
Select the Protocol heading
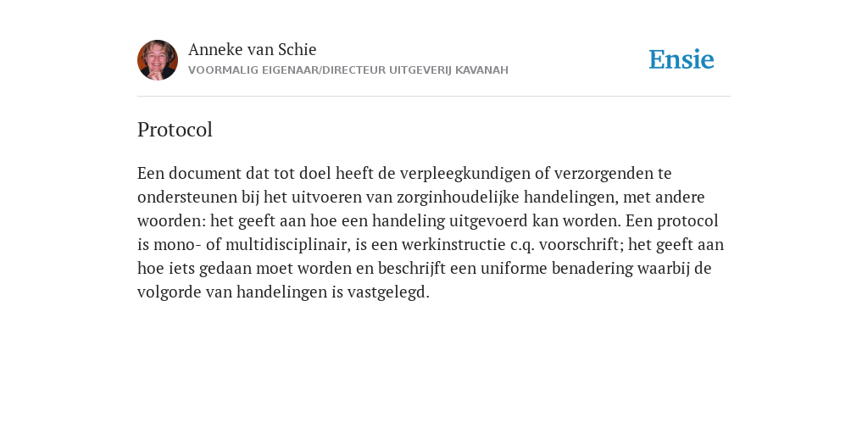(x=175, y=130)
